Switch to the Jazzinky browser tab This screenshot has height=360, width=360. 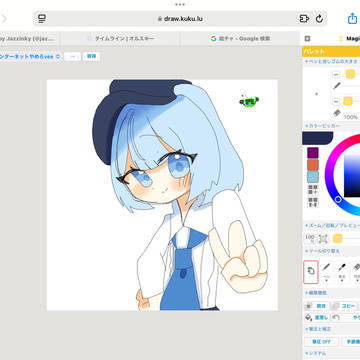[x=30, y=39]
